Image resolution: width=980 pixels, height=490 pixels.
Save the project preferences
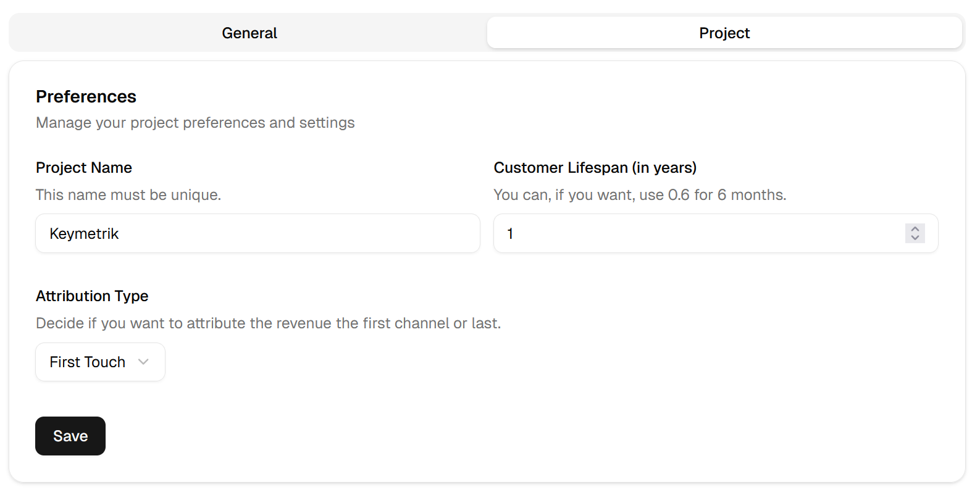tap(70, 436)
